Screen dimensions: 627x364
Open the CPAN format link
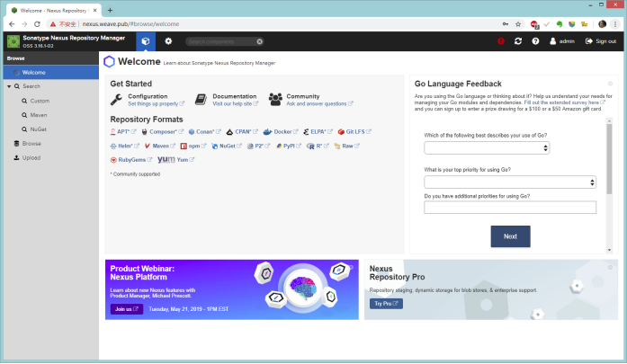click(242, 131)
